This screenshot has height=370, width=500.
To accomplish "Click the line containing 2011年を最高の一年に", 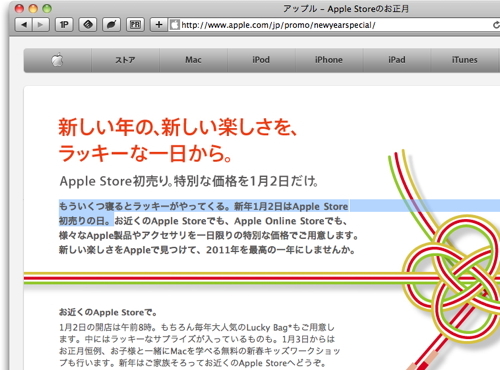I will tap(207, 250).
